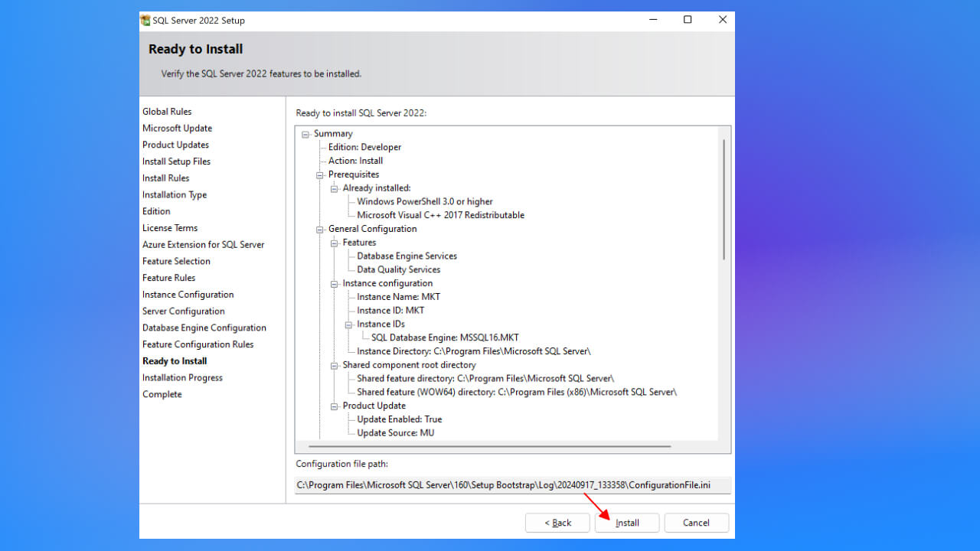The height and width of the screenshot is (551, 980).
Task: Select 'SQL Database Engine: MSSQL16.MKT' row
Action: [445, 337]
